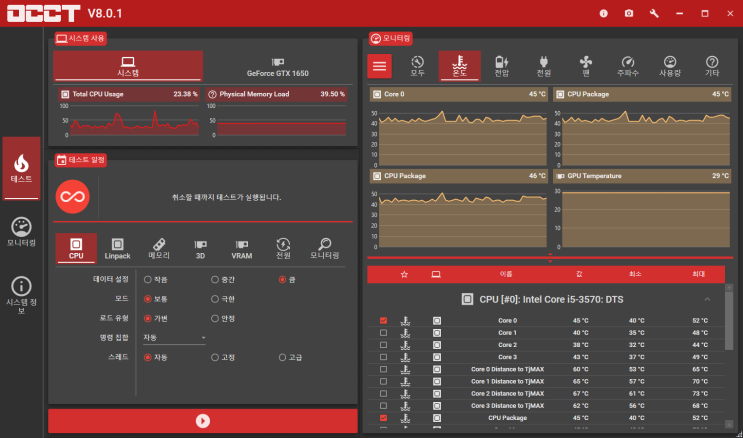Set data size to 큼
743x438 pixels.
[282, 280]
